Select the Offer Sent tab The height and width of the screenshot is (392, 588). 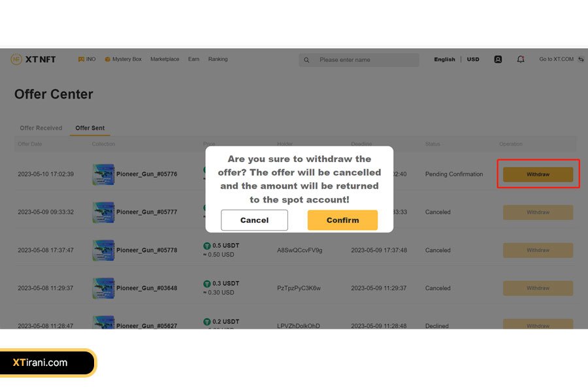coord(90,128)
